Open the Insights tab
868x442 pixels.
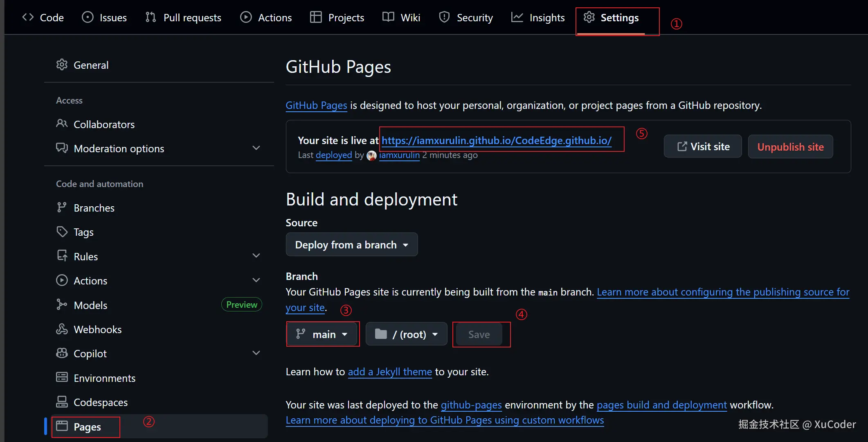538,18
